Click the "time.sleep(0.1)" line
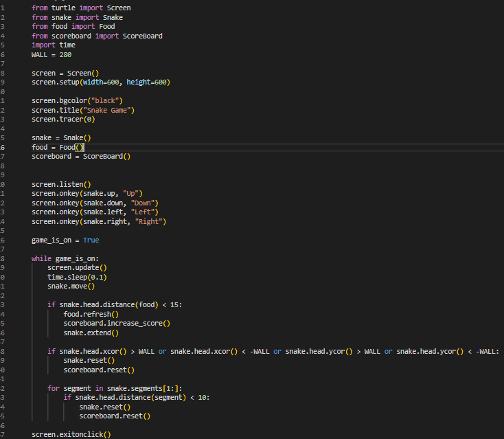 tap(77, 278)
